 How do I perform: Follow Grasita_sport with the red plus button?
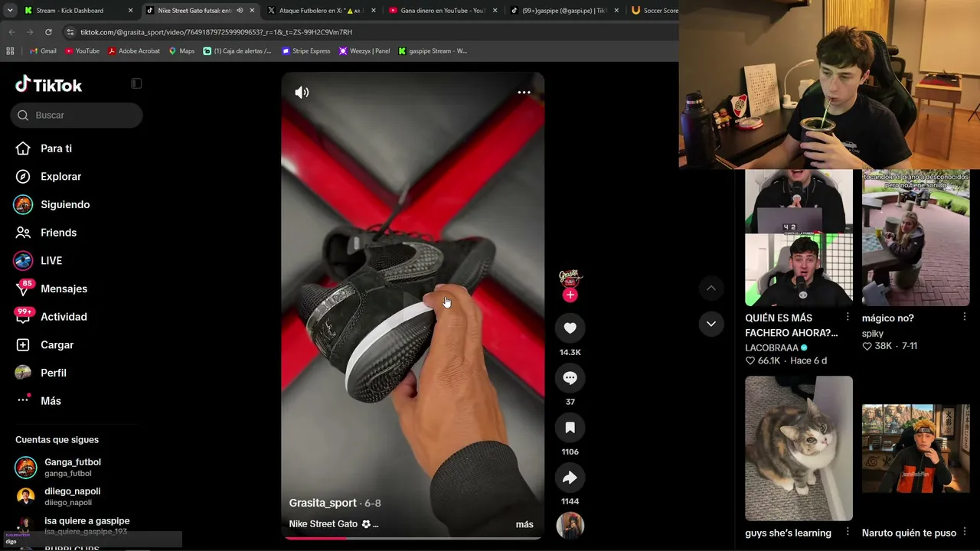[570, 295]
